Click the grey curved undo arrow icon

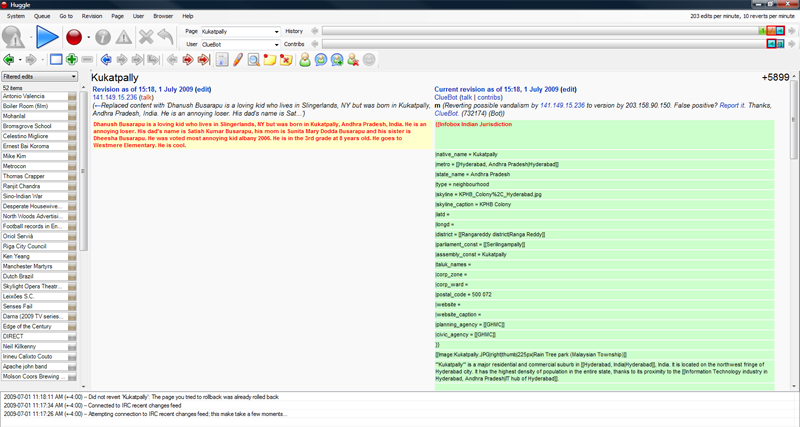click(165, 37)
